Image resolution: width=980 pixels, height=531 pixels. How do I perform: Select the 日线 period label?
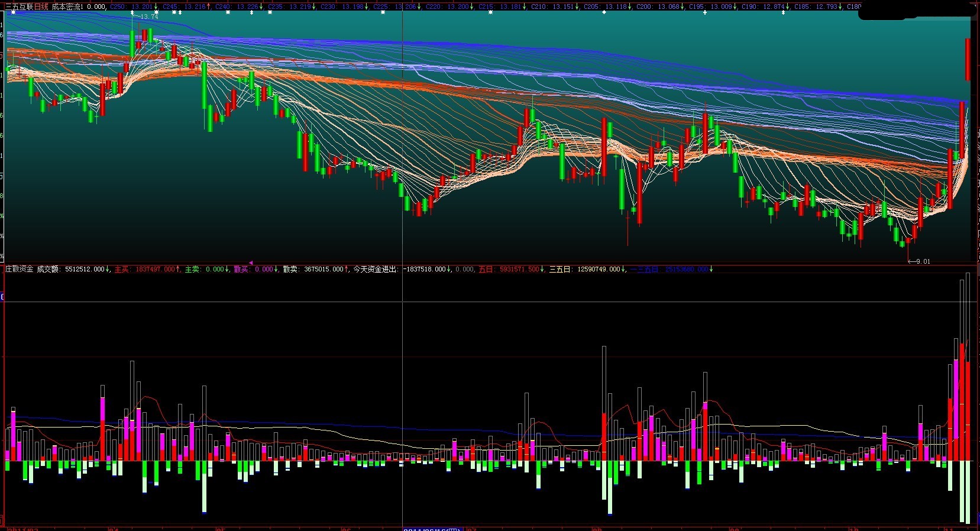pyautogui.click(x=41, y=7)
